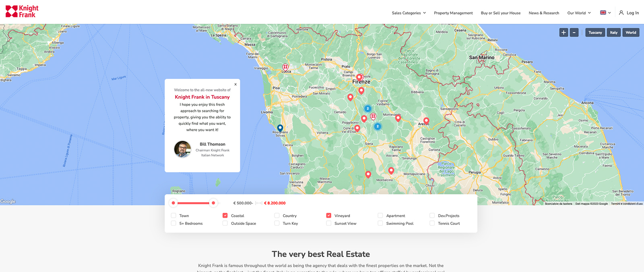Screen dimensions: 644x272
Task: Click the minimum price slider handle
Action: click(173, 203)
